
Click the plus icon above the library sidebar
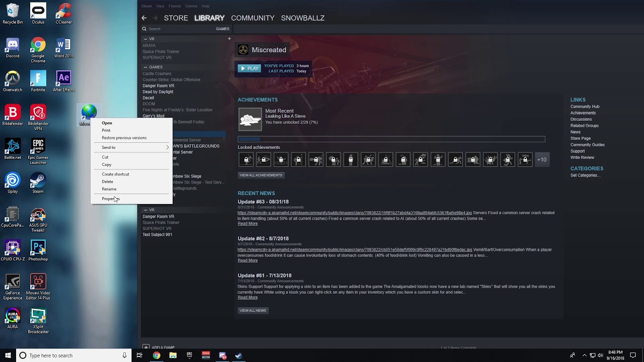[x=229, y=38]
